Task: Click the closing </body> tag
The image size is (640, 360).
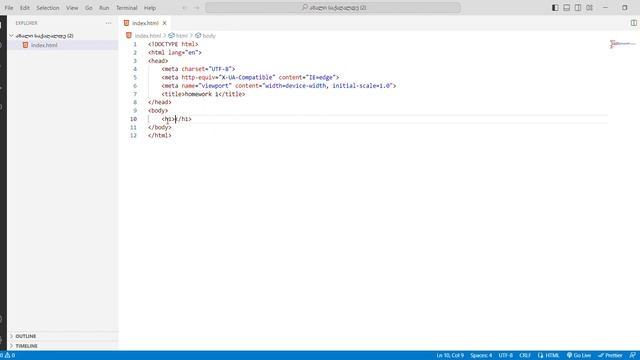Action: click(x=160, y=127)
